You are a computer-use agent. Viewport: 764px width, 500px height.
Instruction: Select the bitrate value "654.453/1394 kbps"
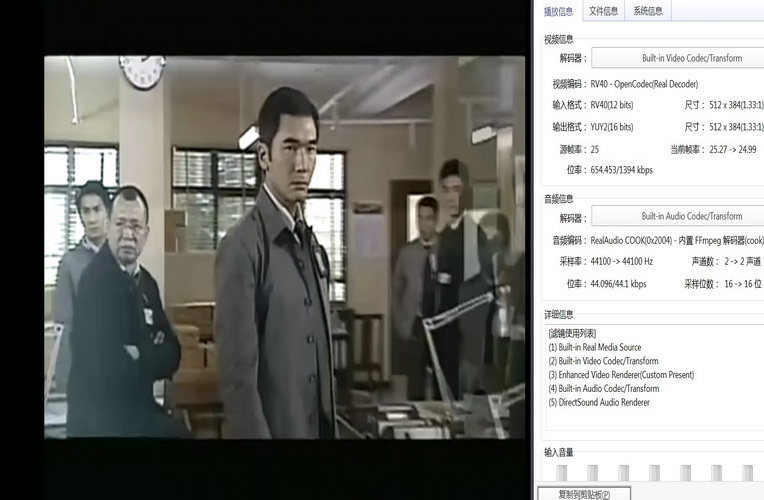(x=622, y=170)
